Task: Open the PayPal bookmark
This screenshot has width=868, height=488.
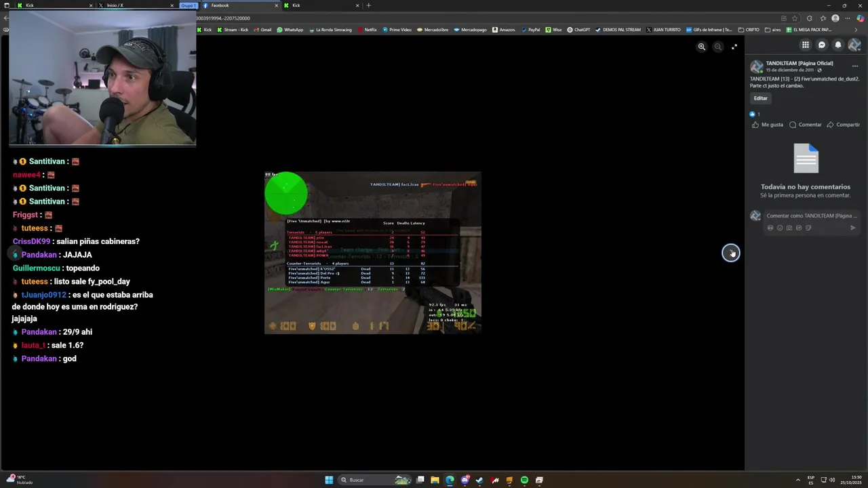Action: pos(530,30)
